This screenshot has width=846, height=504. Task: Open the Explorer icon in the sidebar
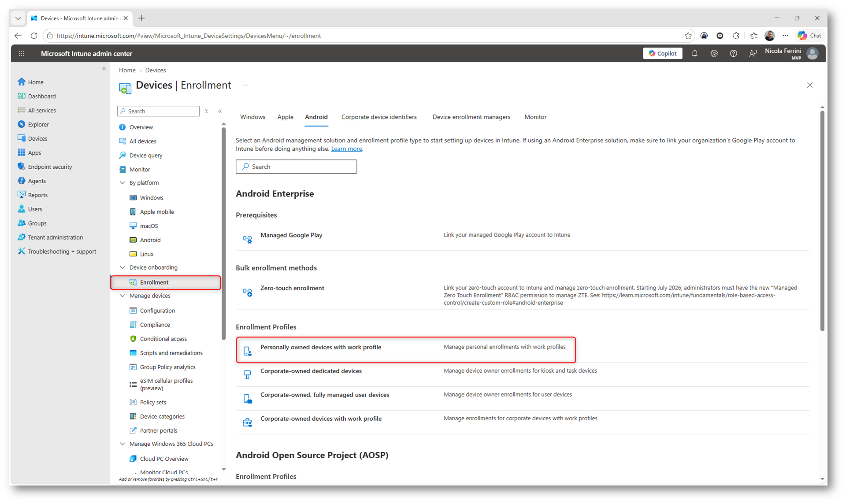click(22, 124)
